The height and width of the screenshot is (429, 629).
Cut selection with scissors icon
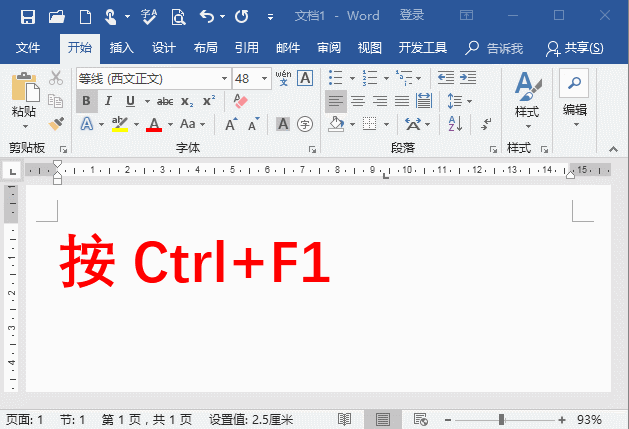56,78
